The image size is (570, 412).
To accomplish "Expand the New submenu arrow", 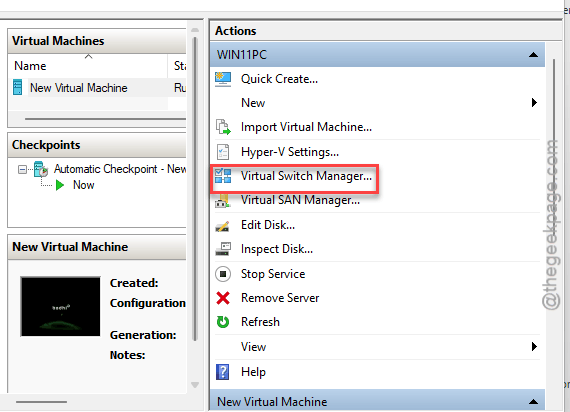I will [x=534, y=103].
